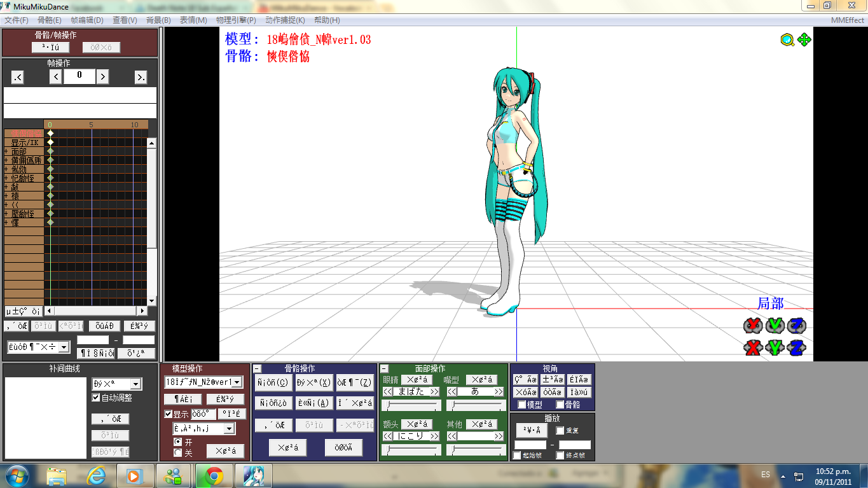Select the 关 radio button
This screenshot has width=868, height=488.
coord(177,452)
